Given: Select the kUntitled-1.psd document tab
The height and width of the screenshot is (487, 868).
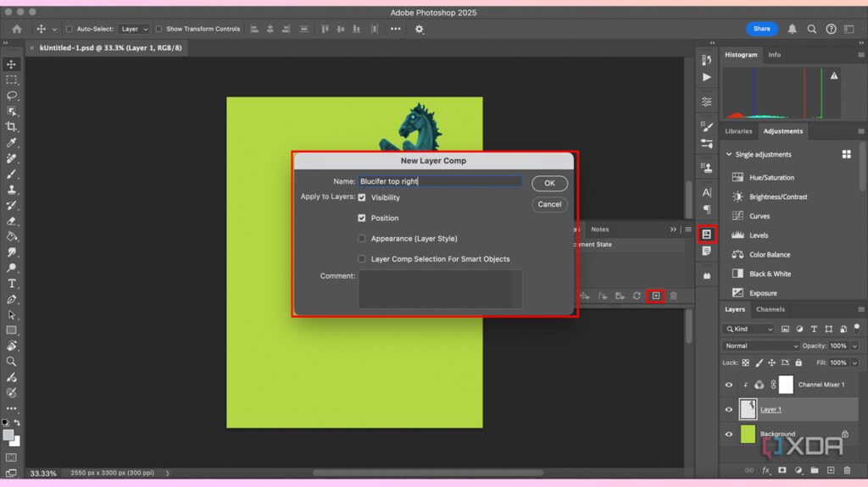Looking at the screenshot, I should pos(110,48).
